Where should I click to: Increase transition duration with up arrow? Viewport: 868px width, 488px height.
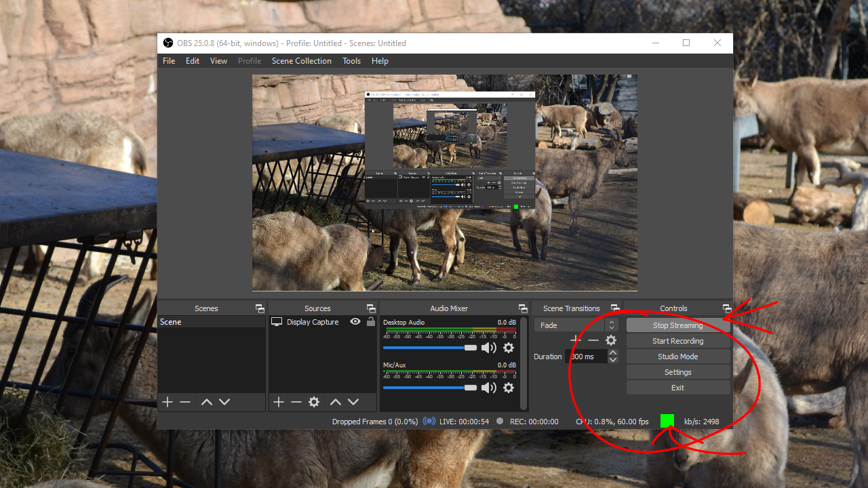click(x=613, y=352)
